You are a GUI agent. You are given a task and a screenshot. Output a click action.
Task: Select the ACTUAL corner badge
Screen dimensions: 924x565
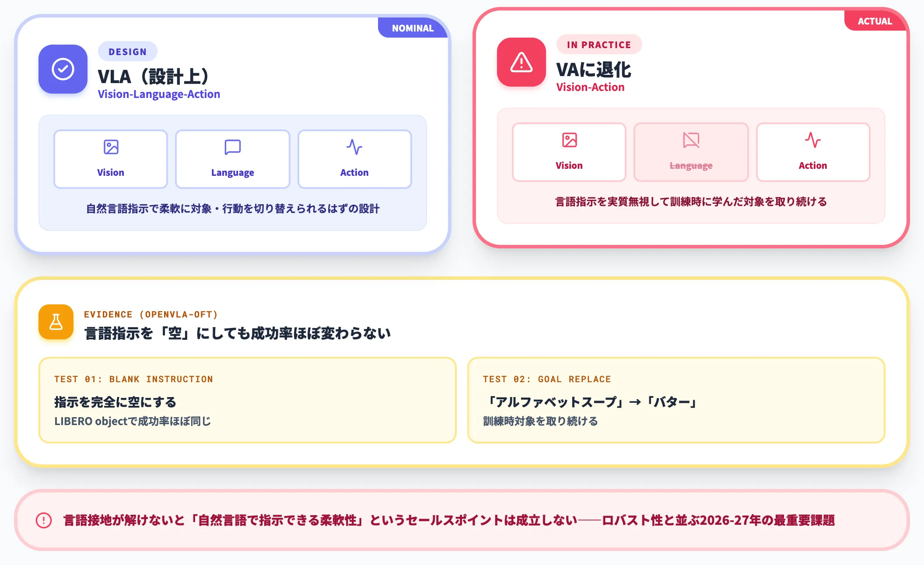tap(875, 21)
